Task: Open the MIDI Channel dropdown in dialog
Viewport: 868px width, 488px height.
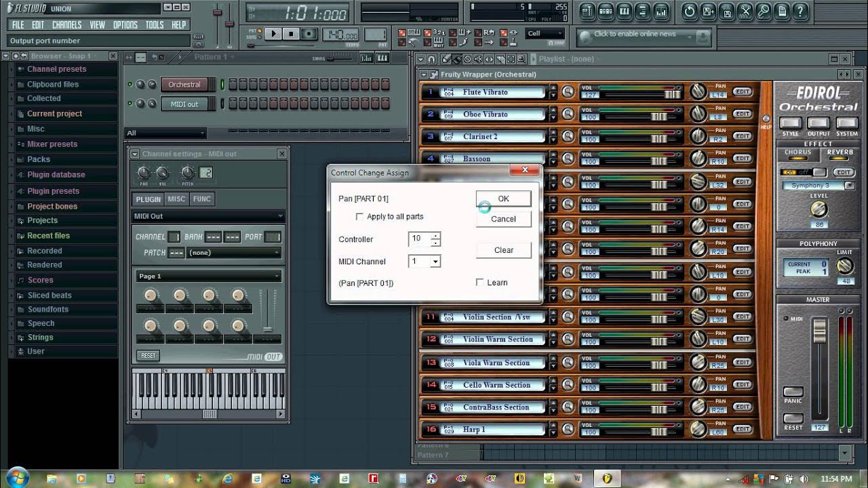Action: coord(435,262)
